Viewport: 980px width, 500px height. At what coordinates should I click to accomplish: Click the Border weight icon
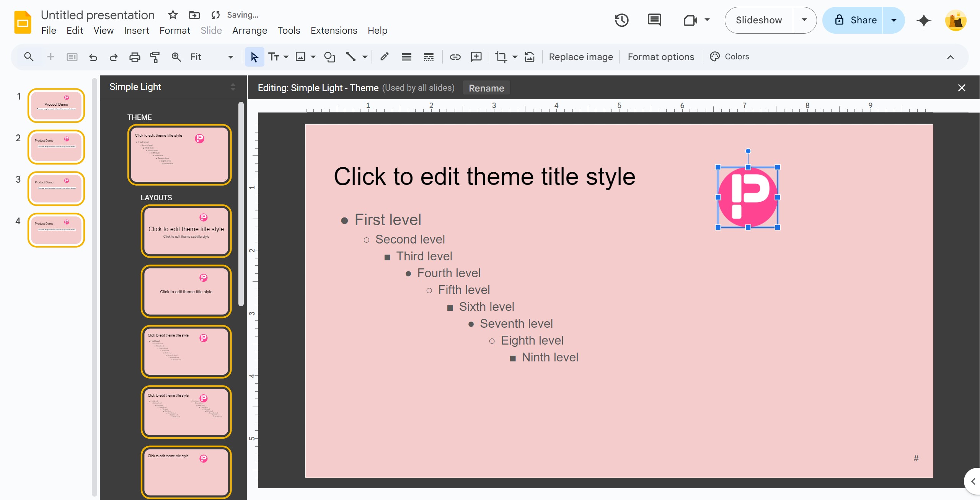pos(406,57)
